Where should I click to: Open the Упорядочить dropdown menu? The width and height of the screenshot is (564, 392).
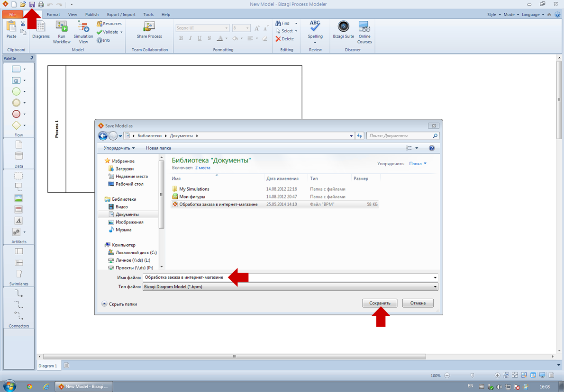coord(119,148)
